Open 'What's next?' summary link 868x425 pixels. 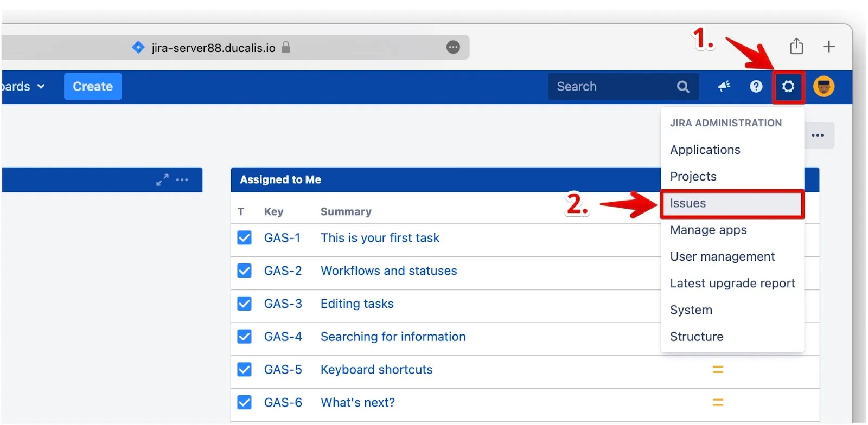(x=358, y=402)
